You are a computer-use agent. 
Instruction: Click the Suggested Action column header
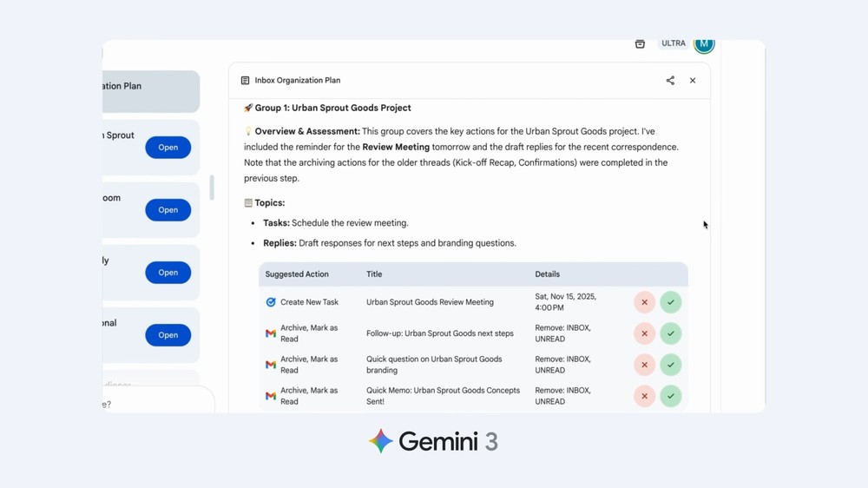(x=297, y=274)
